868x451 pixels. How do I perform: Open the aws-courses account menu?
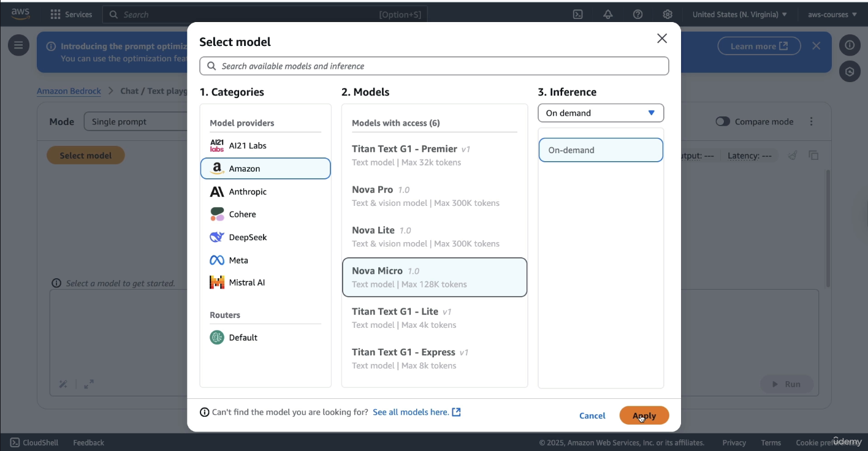click(x=832, y=14)
